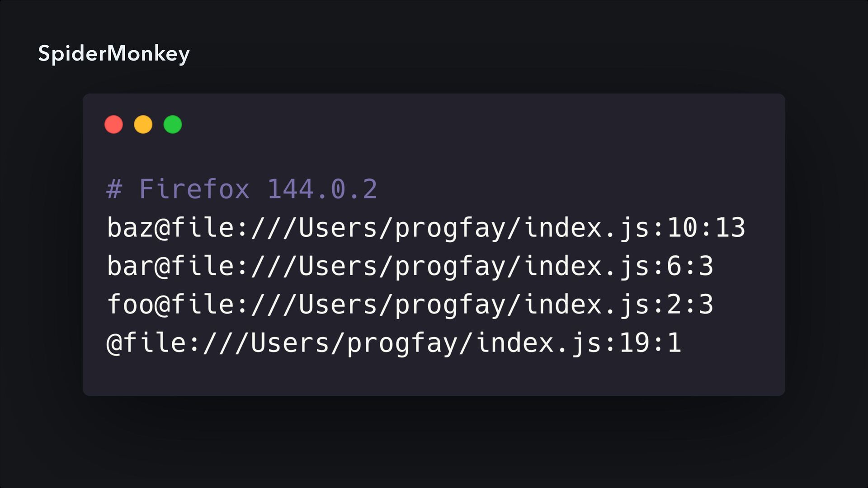
Task: Click the baz function name
Action: pos(130,227)
